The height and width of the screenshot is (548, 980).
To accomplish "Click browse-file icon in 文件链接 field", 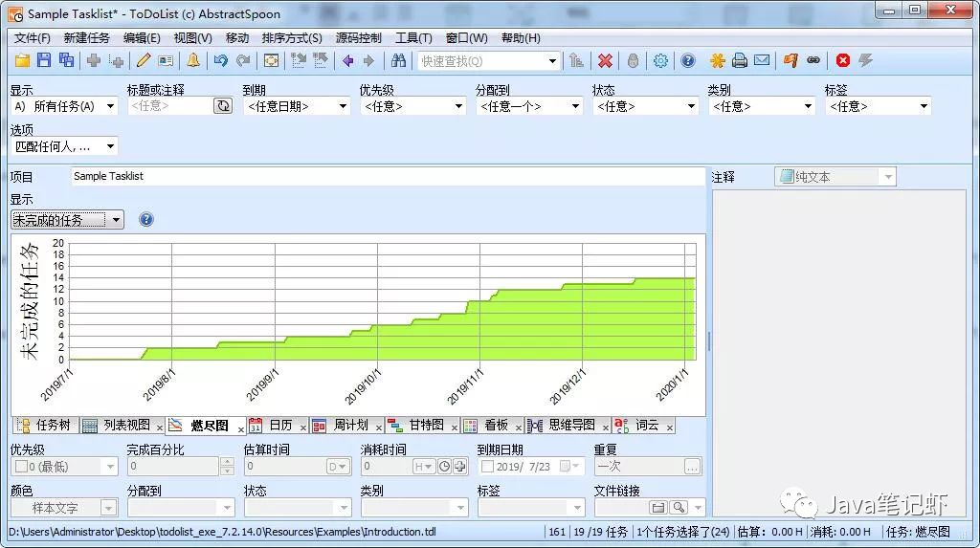I will [x=658, y=508].
